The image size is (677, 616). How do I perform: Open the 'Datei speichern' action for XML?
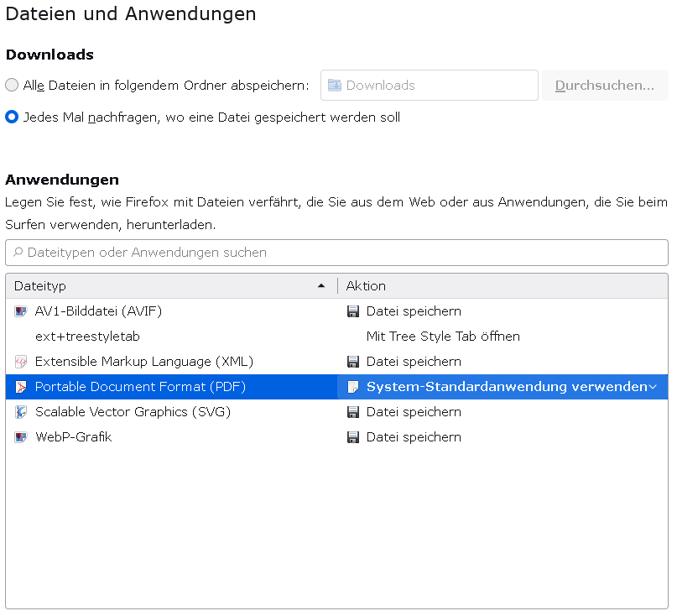click(x=414, y=362)
